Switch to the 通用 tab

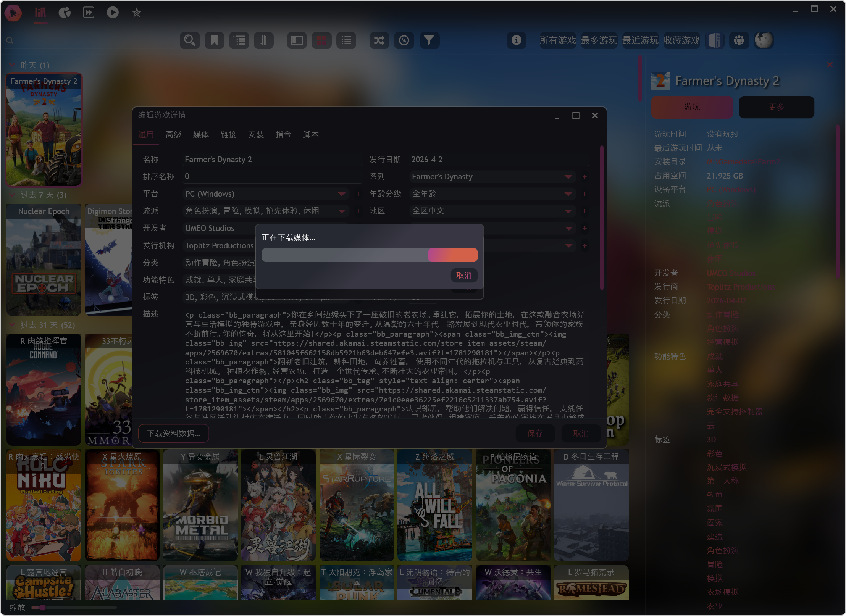[x=146, y=134]
